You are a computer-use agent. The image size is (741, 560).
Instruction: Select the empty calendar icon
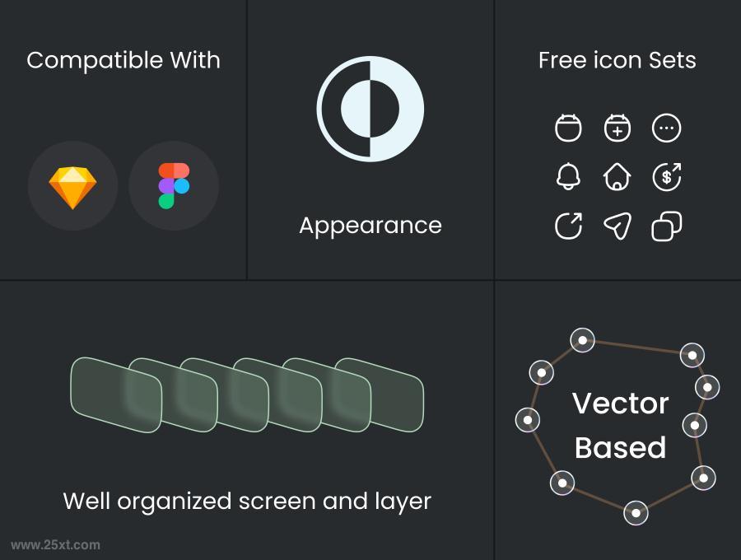point(568,128)
